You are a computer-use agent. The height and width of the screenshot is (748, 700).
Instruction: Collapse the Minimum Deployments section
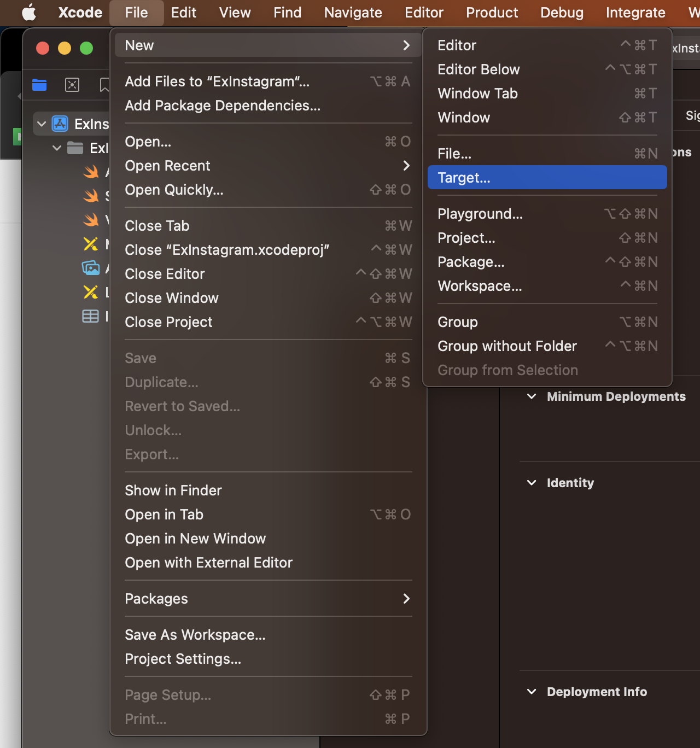point(532,396)
